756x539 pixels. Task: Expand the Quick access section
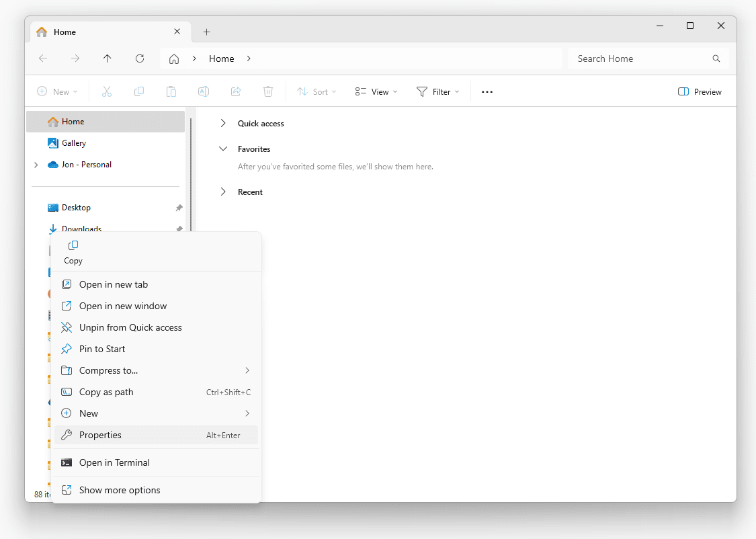(223, 124)
